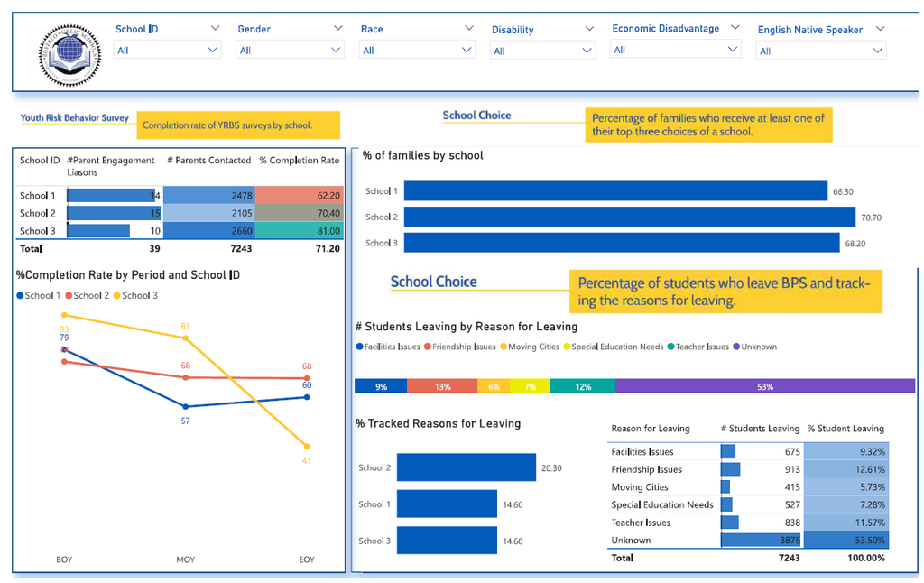Screen dimensions: 924x583
Task: Toggle Unknown legend item
Action: click(x=755, y=347)
